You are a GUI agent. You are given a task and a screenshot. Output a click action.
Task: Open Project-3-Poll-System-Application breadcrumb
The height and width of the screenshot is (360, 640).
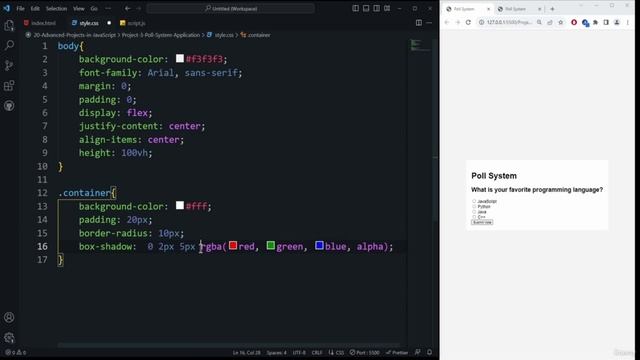click(161, 35)
